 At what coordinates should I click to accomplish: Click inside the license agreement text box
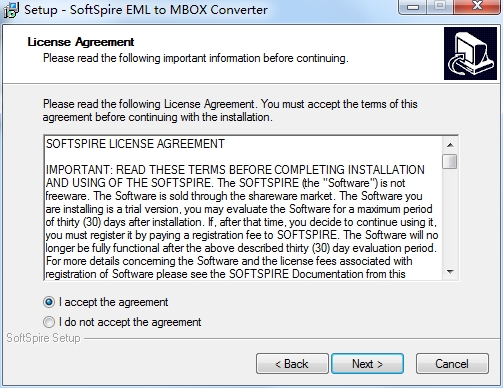[243, 208]
